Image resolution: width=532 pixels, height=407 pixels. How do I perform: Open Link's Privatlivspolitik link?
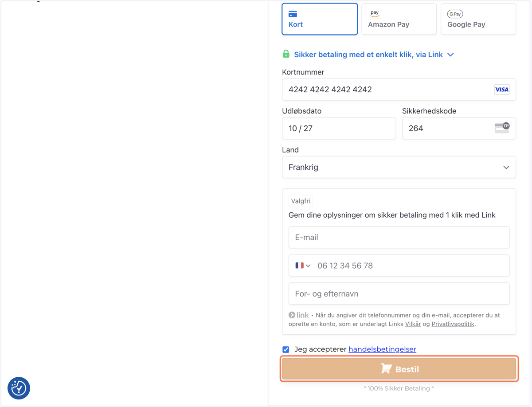pos(453,324)
